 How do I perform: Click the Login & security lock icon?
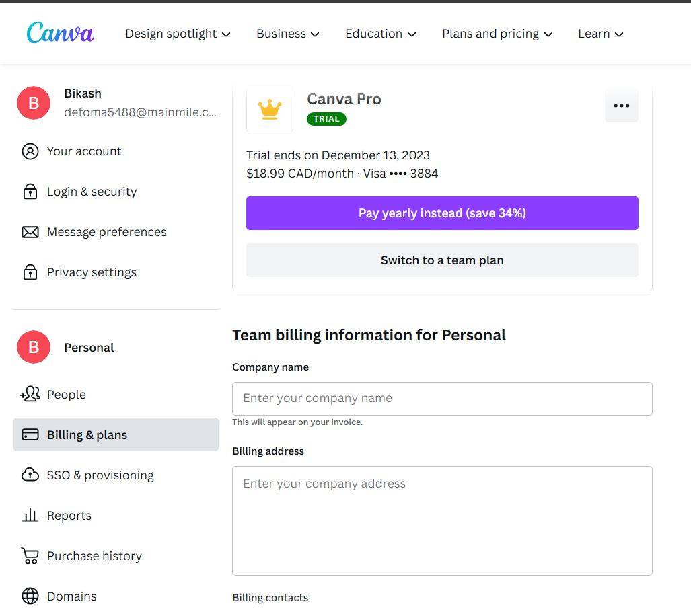pos(30,192)
